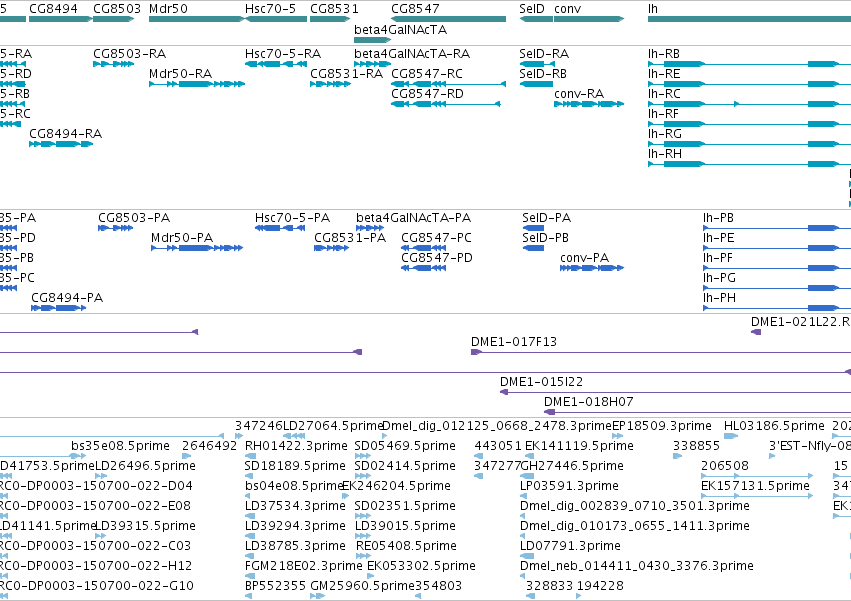Screen dimensions: 851x601
Task: Select the CG8494 gene bar
Action: tap(61, 19)
